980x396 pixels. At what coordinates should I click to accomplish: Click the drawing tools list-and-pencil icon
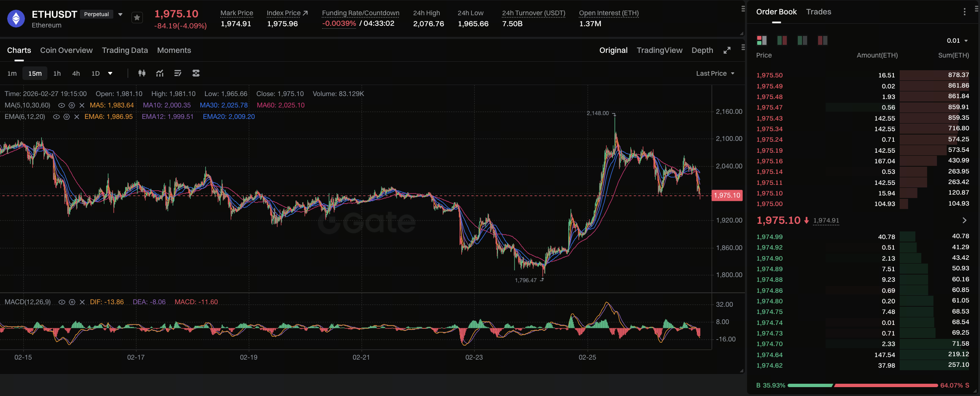click(x=178, y=73)
